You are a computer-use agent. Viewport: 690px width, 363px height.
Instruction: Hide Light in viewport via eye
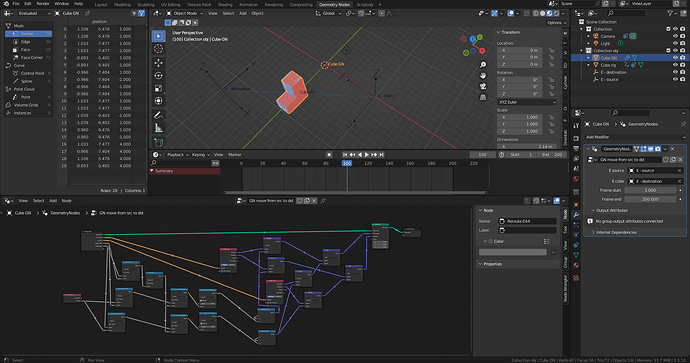pos(675,43)
